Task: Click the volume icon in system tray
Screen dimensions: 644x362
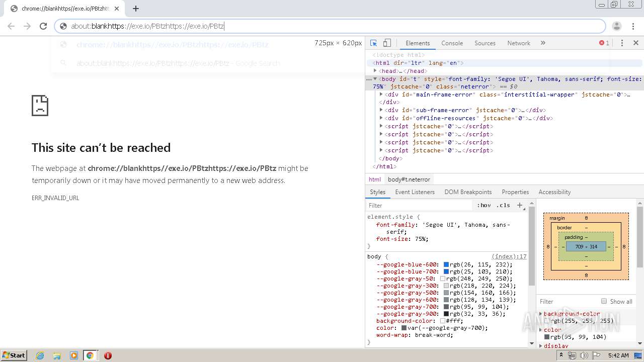Action: click(584, 355)
